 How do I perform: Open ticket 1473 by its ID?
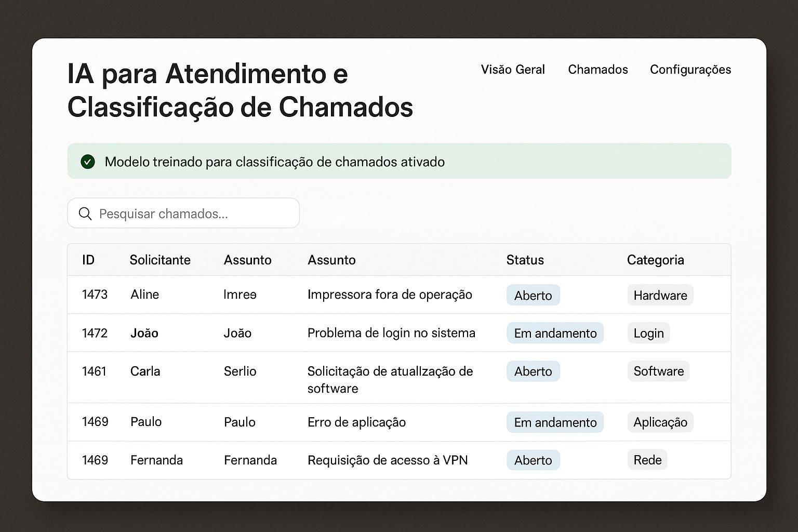pyautogui.click(x=95, y=295)
